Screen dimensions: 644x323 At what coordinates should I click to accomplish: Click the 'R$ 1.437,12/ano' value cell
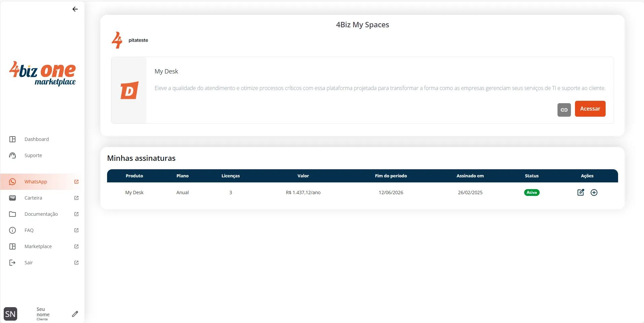click(x=303, y=193)
